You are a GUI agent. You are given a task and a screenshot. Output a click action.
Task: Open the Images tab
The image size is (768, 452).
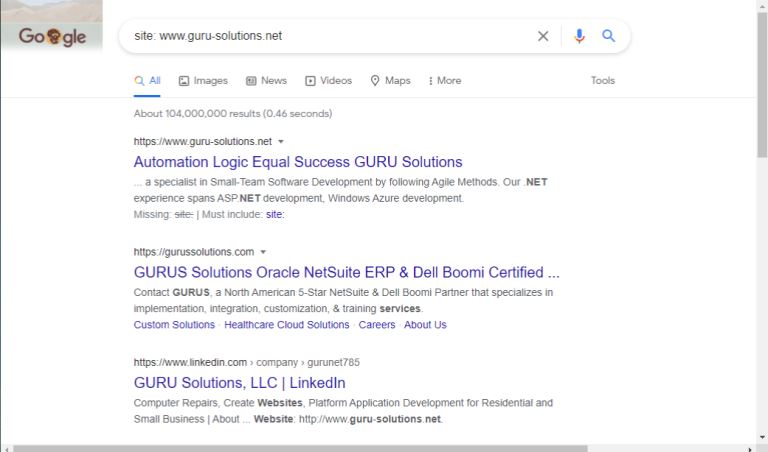[x=203, y=81]
